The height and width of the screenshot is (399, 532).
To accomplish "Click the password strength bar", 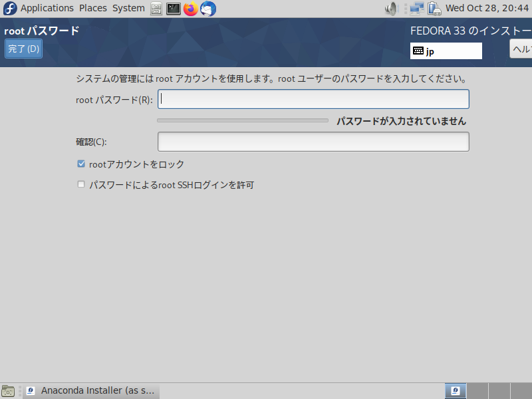I will pos(243,120).
